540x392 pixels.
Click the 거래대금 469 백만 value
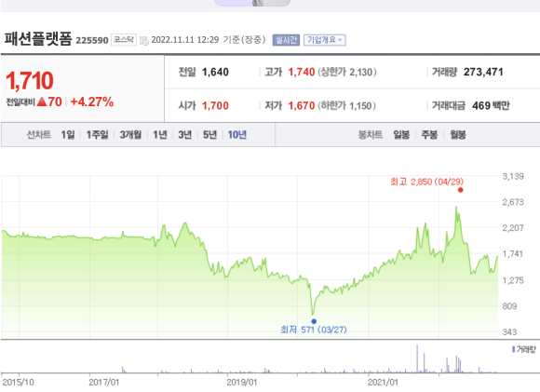(x=491, y=106)
